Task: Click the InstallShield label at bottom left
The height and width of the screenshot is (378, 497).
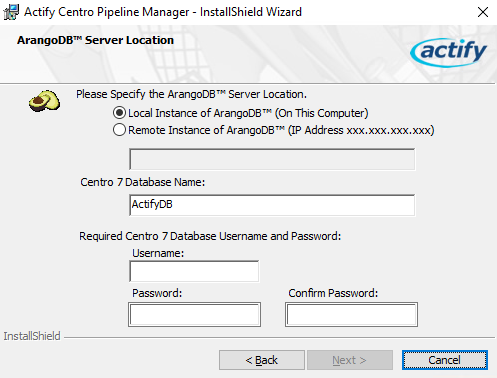Action: point(32,336)
